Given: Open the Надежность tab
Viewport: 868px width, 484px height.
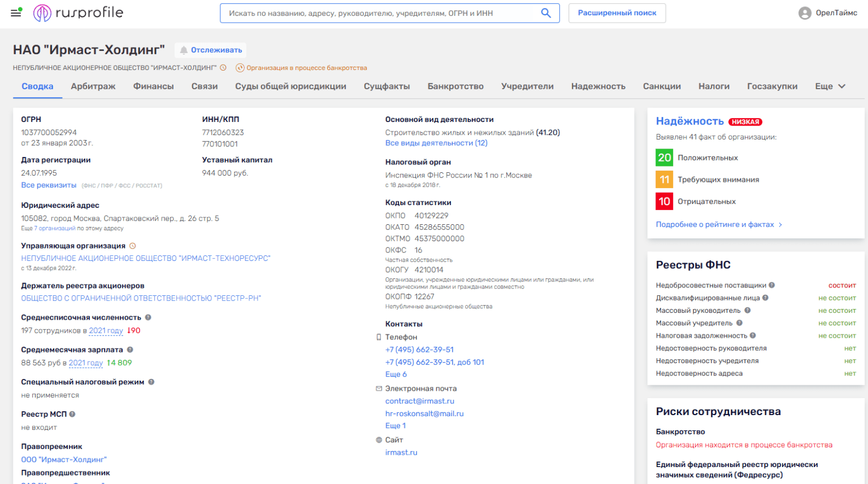Looking at the screenshot, I should pyautogui.click(x=598, y=86).
